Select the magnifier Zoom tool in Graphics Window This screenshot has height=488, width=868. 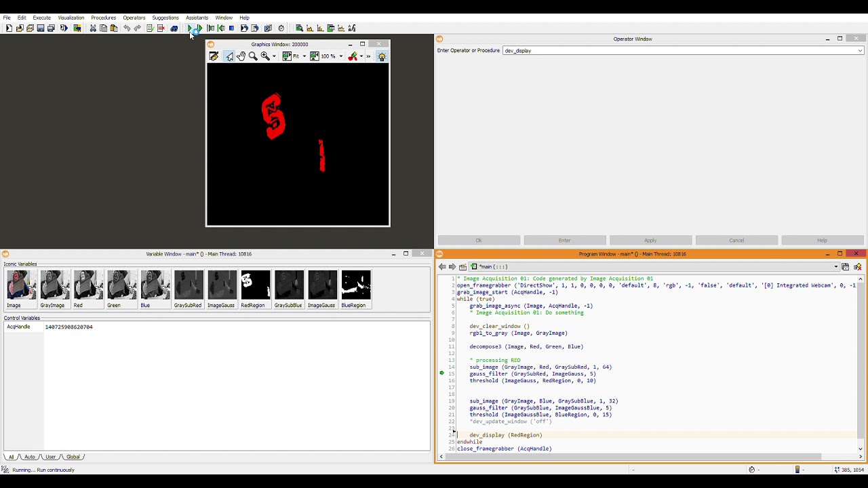pyautogui.click(x=253, y=56)
